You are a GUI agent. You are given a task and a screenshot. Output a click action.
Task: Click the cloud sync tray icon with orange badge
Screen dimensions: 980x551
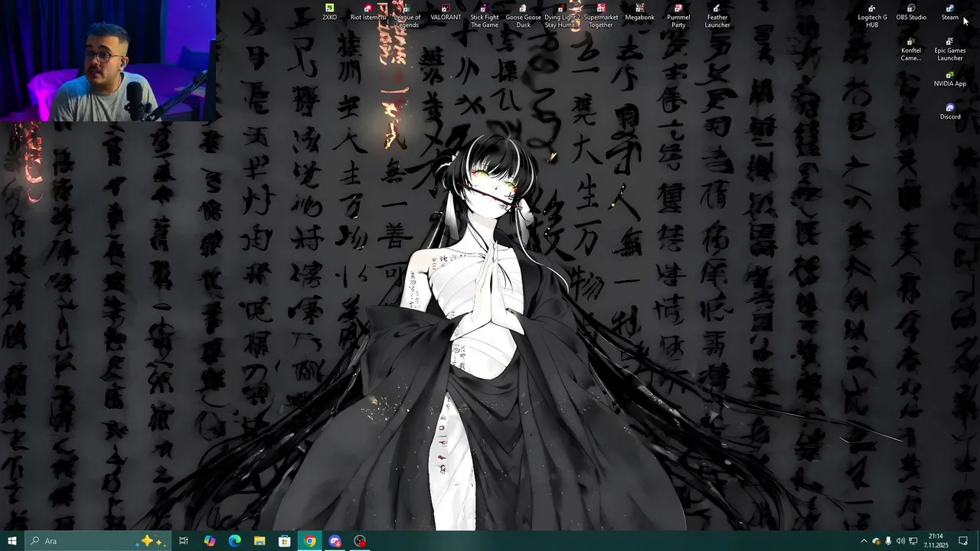coord(876,541)
